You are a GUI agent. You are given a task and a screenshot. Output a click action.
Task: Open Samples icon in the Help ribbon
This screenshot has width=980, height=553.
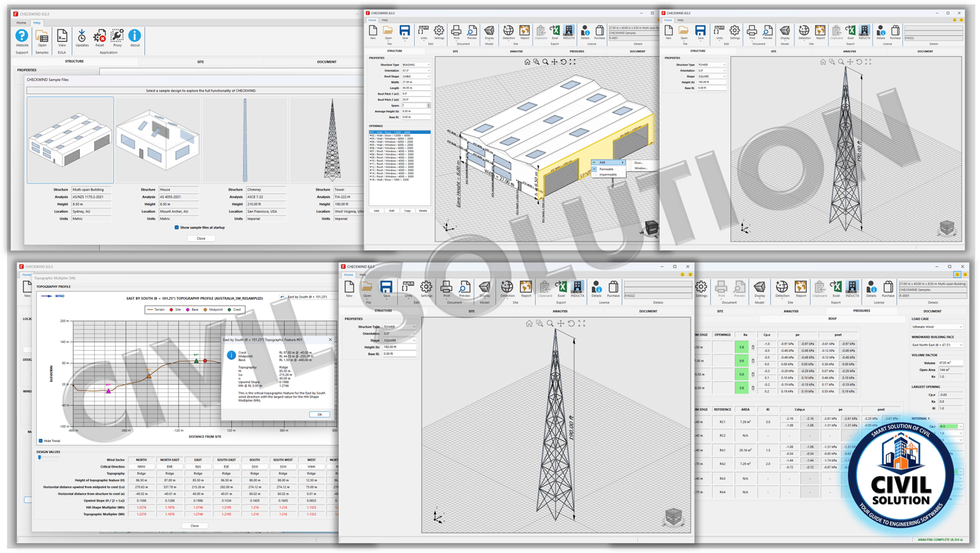click(x=42, y=37)
